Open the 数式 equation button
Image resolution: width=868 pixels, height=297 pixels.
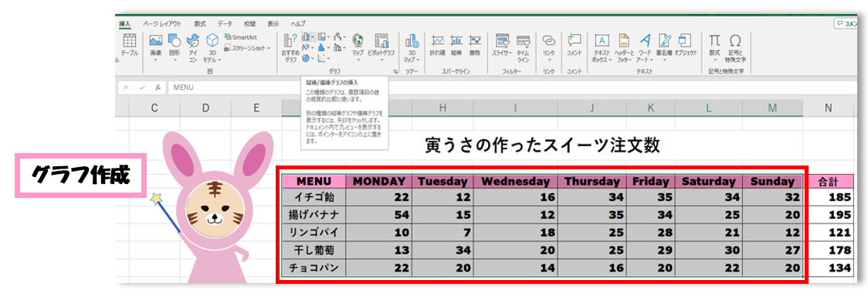click(x=714, y=47)
